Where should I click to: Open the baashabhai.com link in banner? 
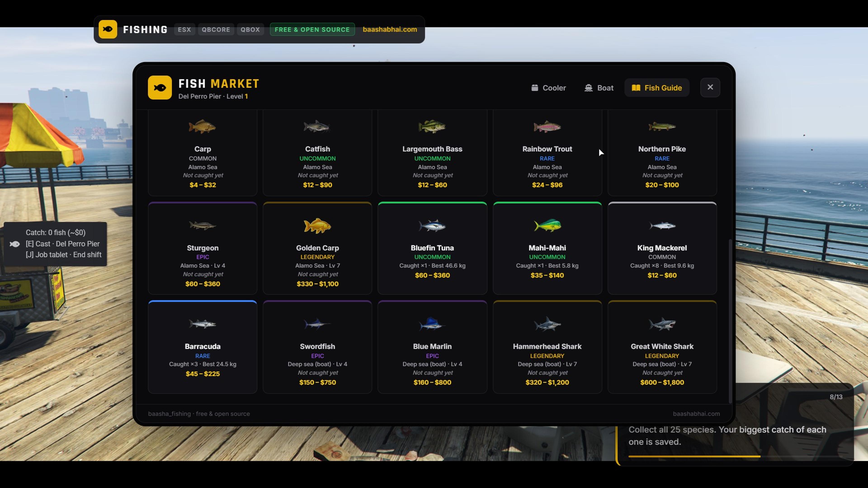point(390,29)
